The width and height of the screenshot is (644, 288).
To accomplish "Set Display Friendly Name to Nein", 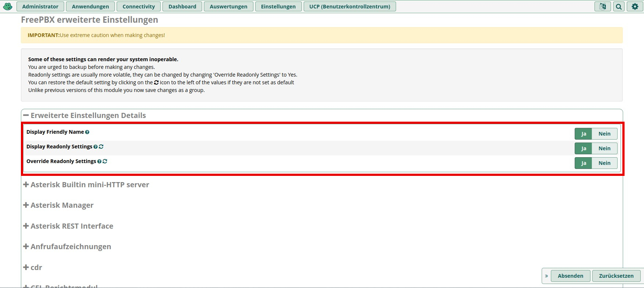I will (604, 134).
